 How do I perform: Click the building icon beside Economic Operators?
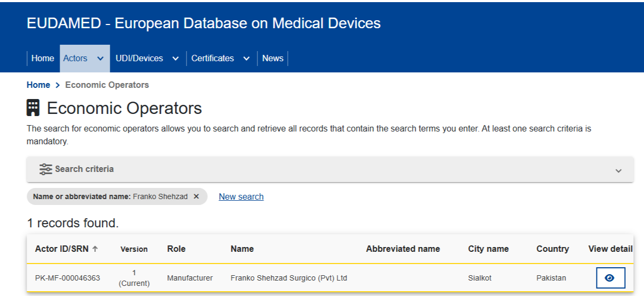pos(33,108)
